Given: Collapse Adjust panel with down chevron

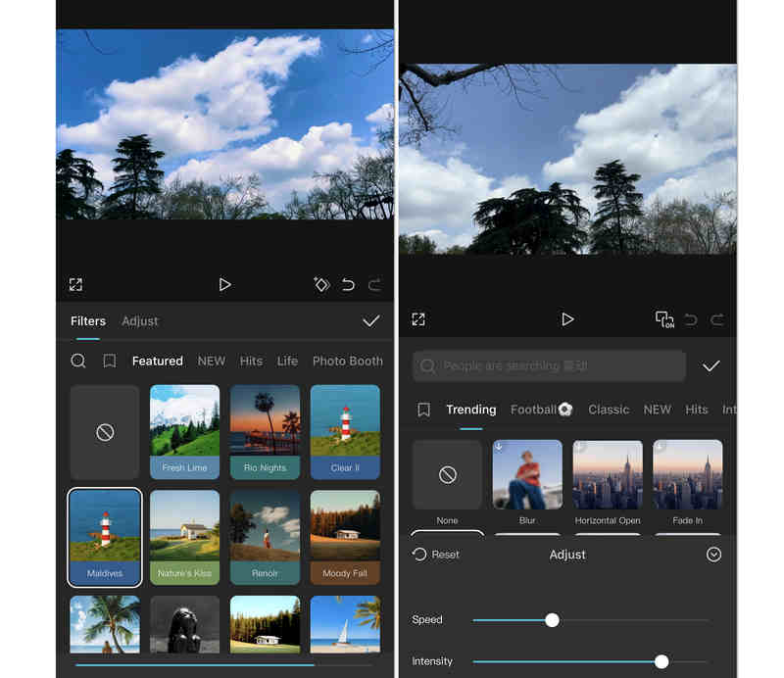Looking at the screenshot, I should pos(713,554).
